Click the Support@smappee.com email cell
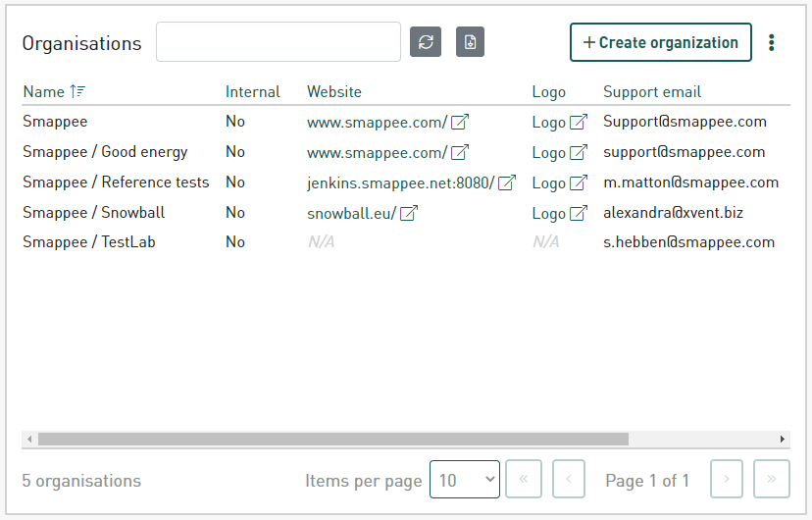Viewport: 812px width, 520px height. click(x=685, y=122)
